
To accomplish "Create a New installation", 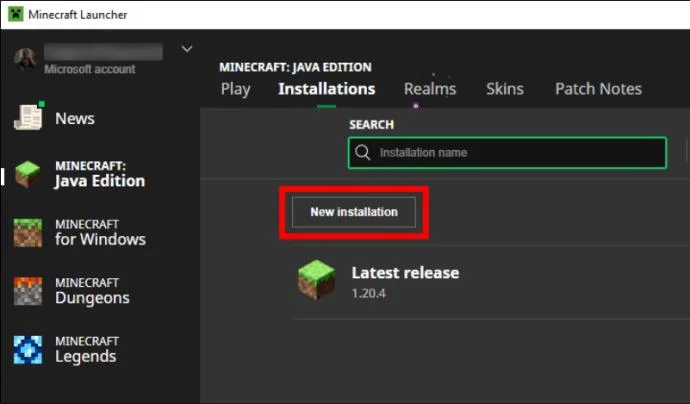I will point(354,212).
